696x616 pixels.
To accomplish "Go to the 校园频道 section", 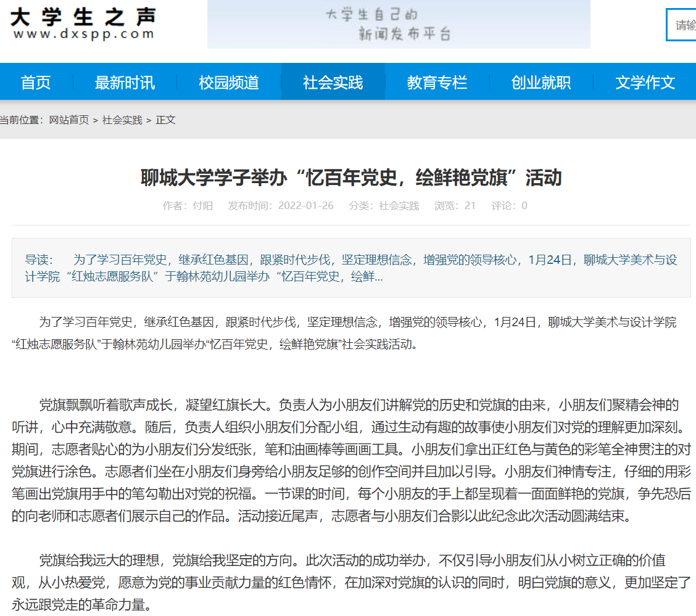I will click(229, 83).
